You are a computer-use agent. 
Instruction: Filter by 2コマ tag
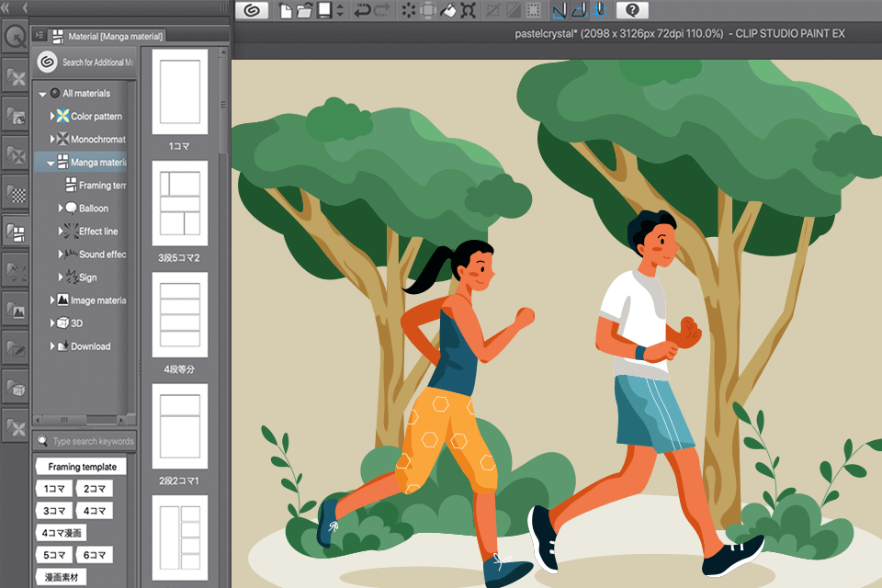pyautogui.click(x=94, y=489)
